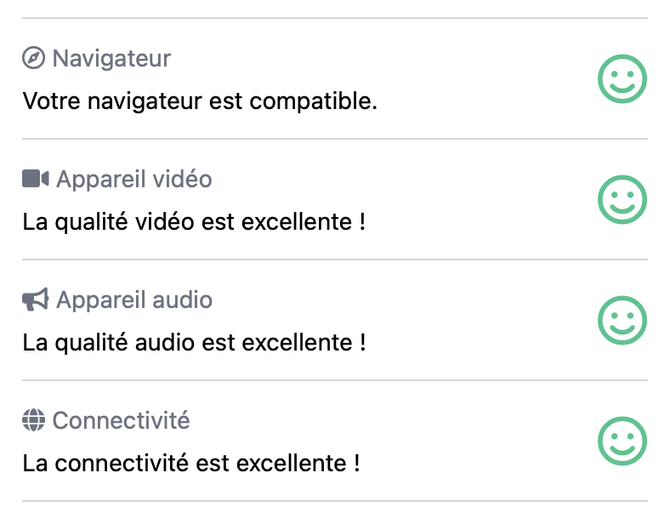Click the globe icon beside Connectivité
Image resolution: width=670 pixels, height=514 pixels.
point(33,420)
